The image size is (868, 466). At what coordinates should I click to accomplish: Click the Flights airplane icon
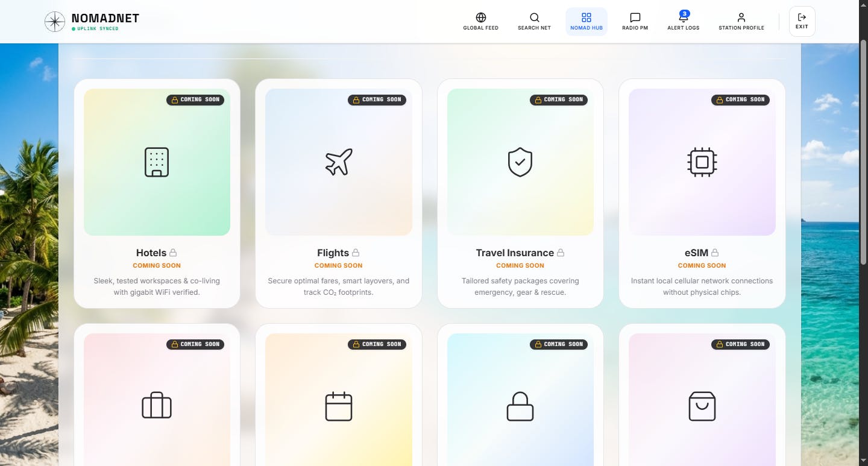click(x=339, y=162)
